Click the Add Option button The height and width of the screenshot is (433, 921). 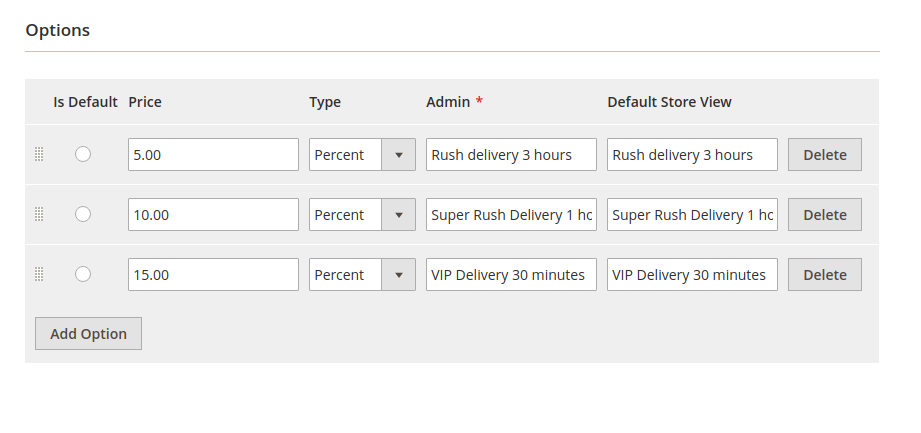[88, 334]
